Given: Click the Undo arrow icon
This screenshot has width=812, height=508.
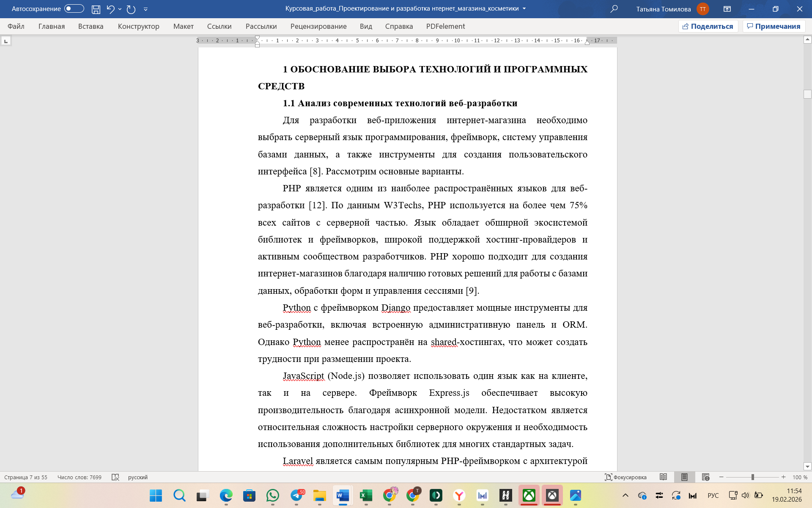Looking at the screenshot, I should tap(110, 9).
